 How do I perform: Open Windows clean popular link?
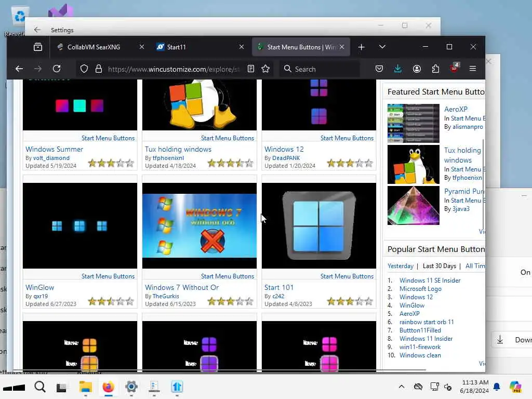point(420,355)
